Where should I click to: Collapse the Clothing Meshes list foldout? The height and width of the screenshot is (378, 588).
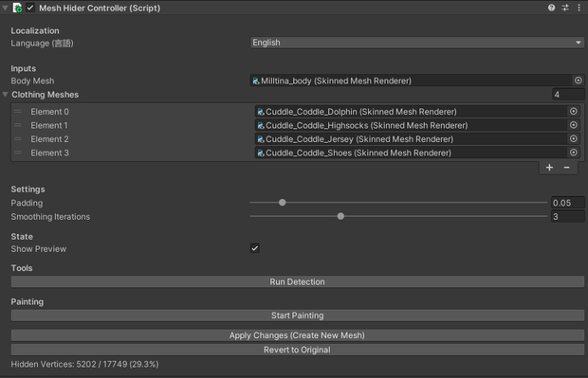tap(6, 95)
